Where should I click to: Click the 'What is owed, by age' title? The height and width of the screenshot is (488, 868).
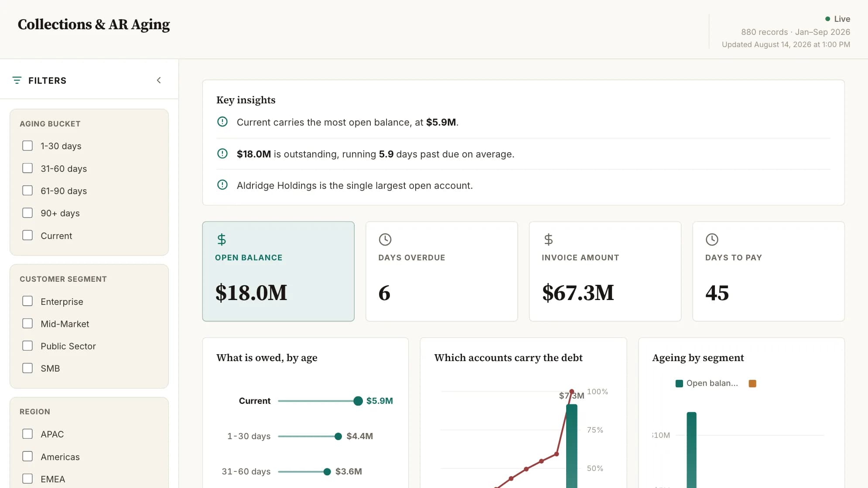click(x=267, y=358)
